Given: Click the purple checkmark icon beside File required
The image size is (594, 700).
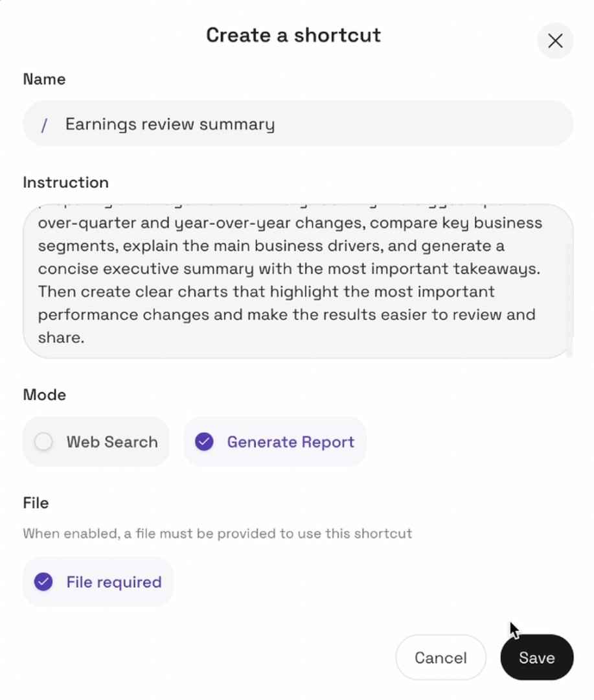Looking at the screenshot, I should [43, 582].
